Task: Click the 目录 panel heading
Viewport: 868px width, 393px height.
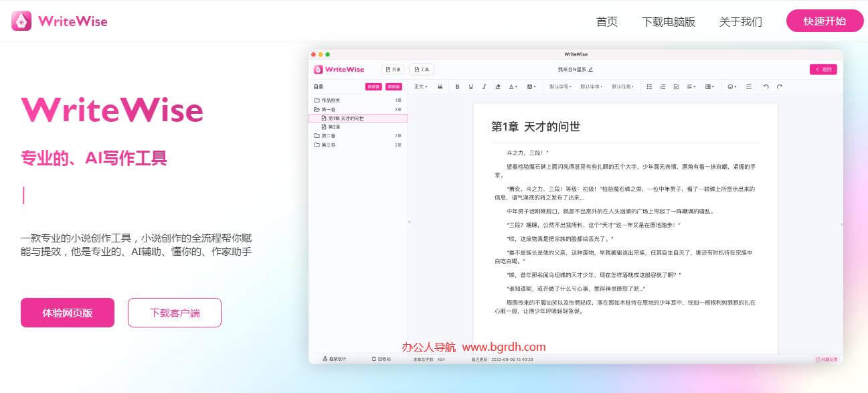Action: (x=318, y=86)
